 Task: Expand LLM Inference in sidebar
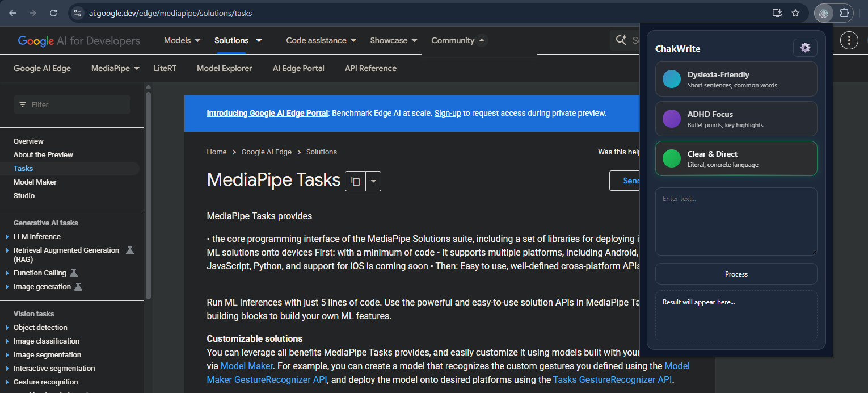tap(7, 237)
